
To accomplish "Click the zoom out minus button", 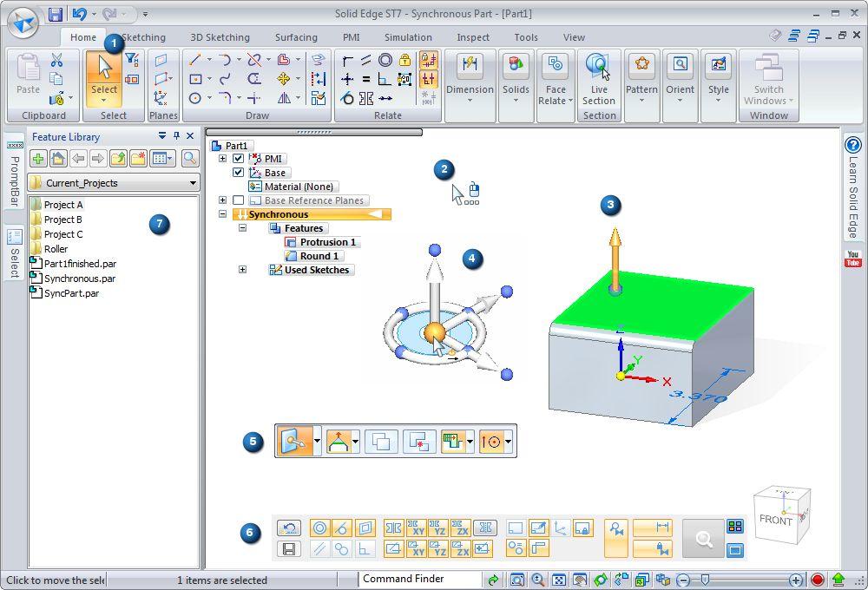I will coord(683,580).
